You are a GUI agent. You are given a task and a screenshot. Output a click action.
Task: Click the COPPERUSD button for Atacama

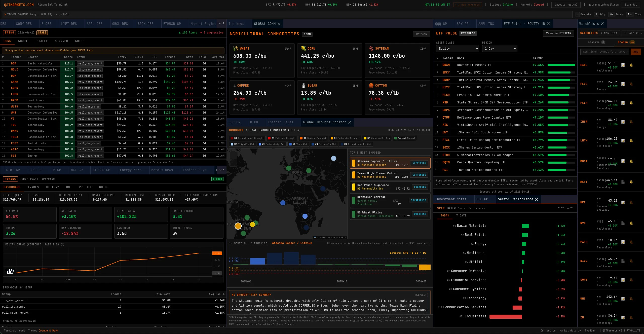pos(419,163)
